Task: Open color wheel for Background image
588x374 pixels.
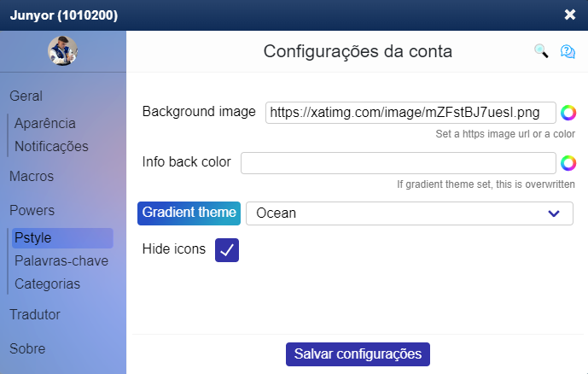Action: point(568,113)
